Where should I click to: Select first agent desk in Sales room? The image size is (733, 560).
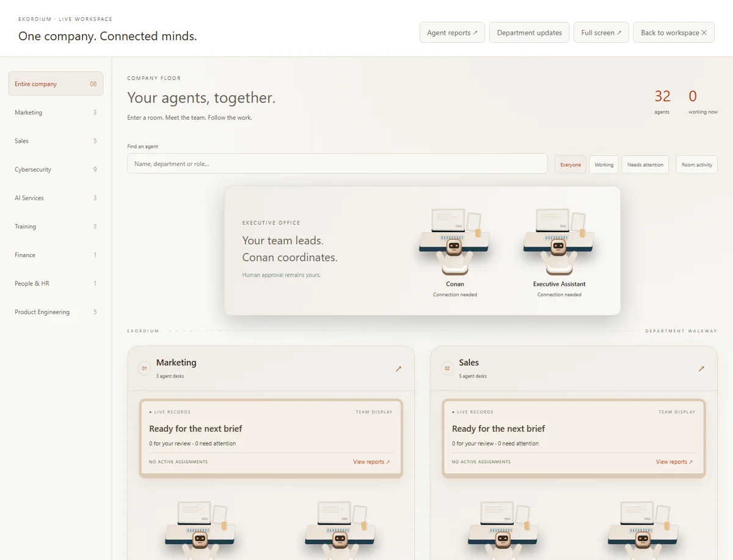(503, 530)
